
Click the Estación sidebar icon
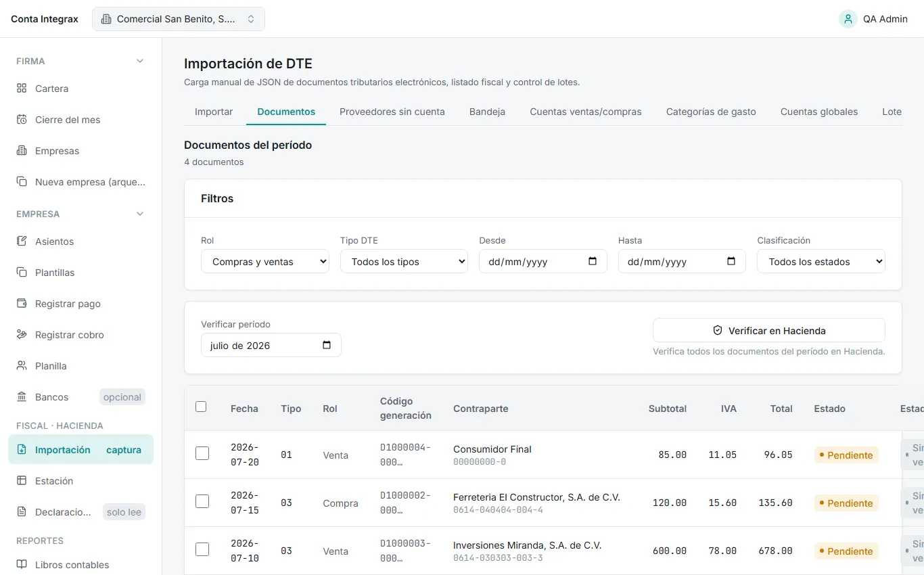click(x=22, y=481)
